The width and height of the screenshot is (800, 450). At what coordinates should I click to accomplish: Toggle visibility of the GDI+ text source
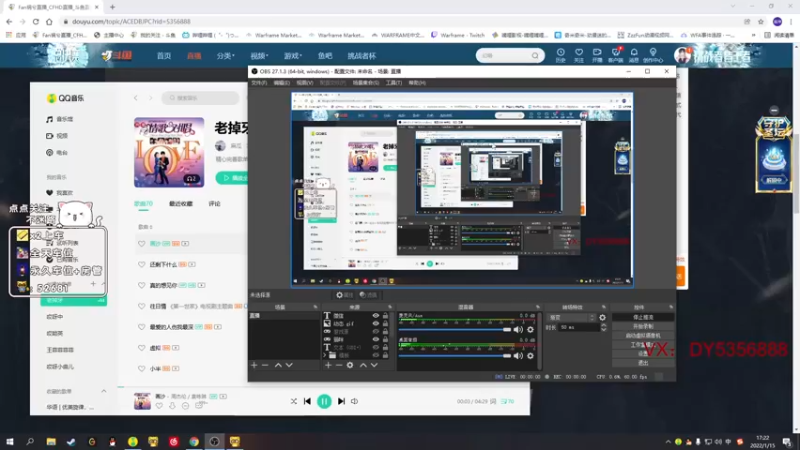pyautogui.click(x=376, y=347)
